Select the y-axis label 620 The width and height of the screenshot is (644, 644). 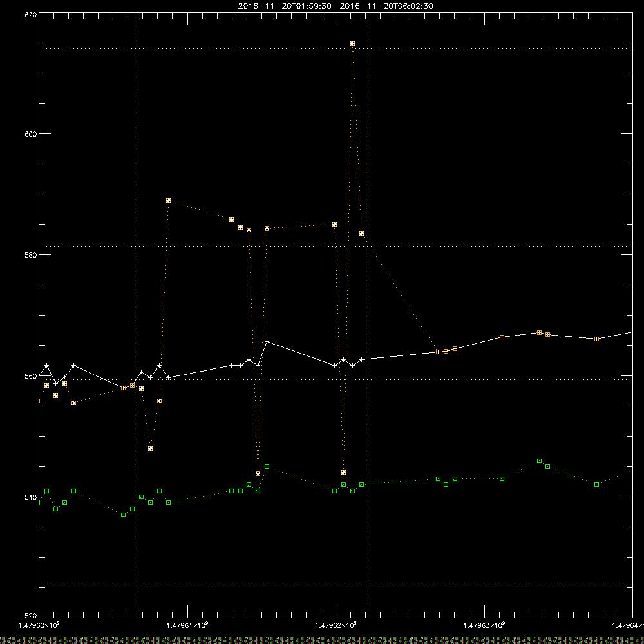coord(31,15)
